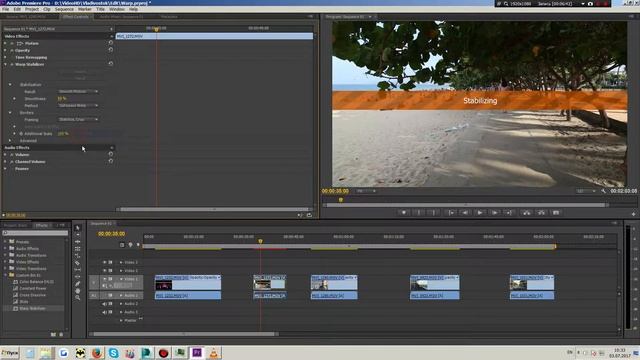
Task: Open Method dropdown in Warp Stabilizer
Action: click(78, 105)
